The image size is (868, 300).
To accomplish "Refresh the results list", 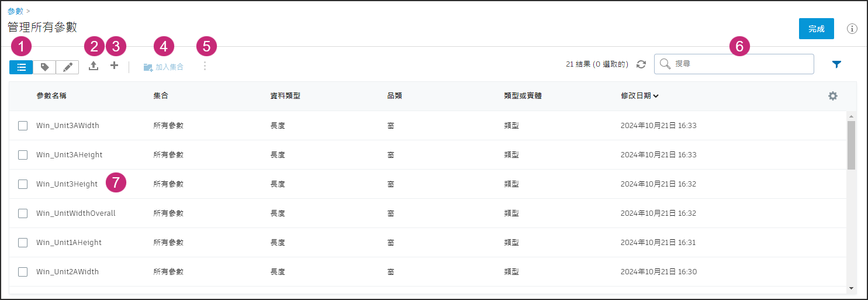I will click(x=641, y=64).
